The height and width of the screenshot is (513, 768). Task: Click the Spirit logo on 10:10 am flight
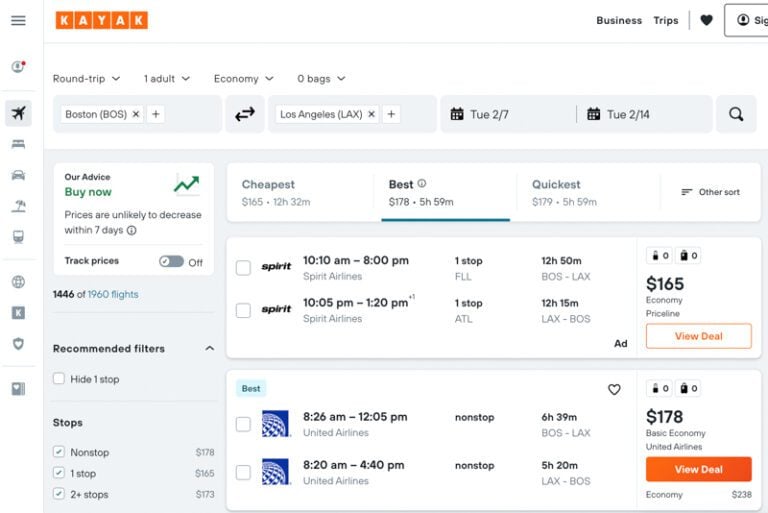coord(276,267)
